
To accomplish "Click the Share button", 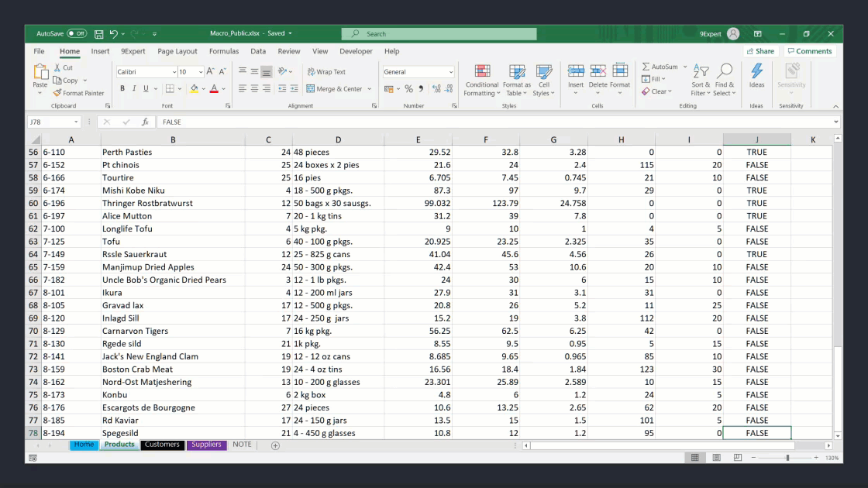I will (x=760, y=50).
